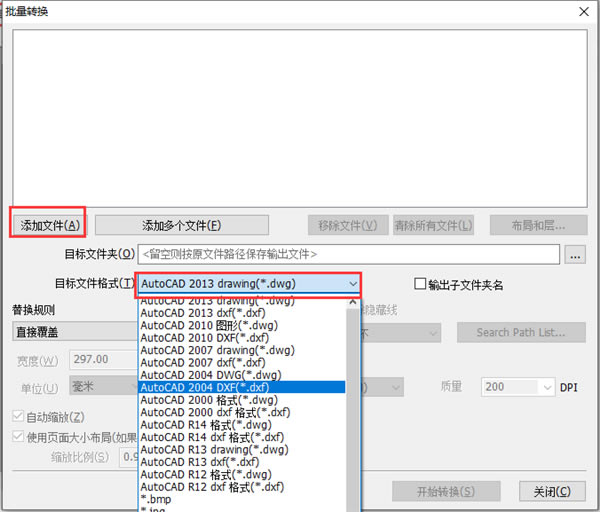Click the format list scroll-up arrow
Screen dimensions: 600x512
(x=352, y=302)
